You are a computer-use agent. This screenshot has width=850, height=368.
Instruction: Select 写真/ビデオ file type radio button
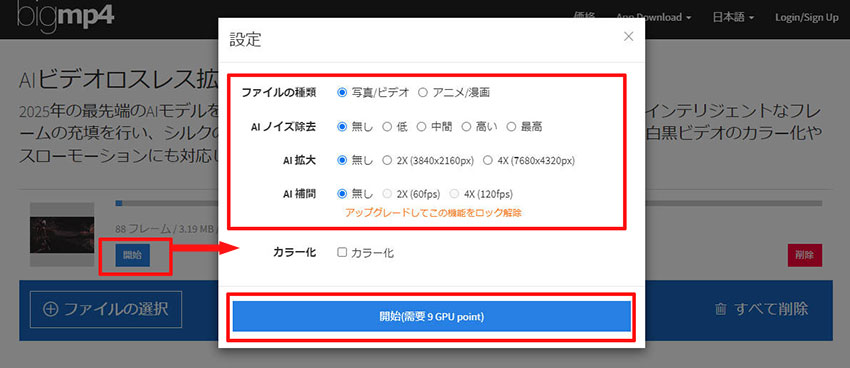tap(342, 93)
